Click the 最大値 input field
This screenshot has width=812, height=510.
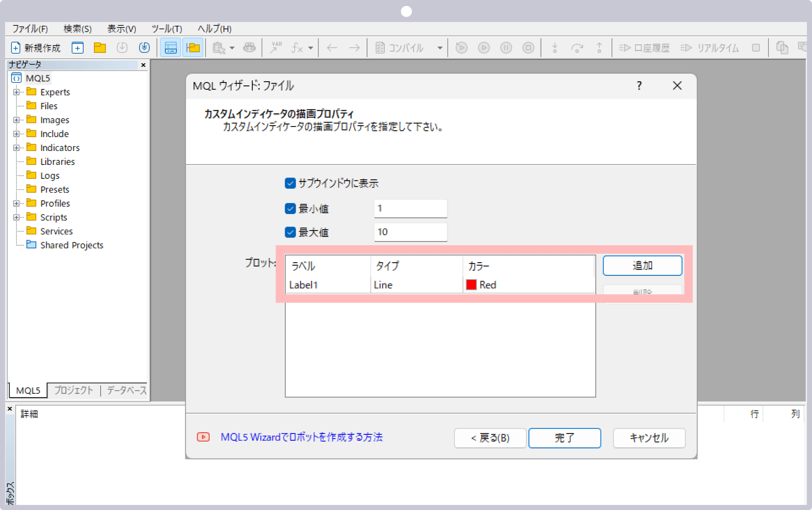410,232
